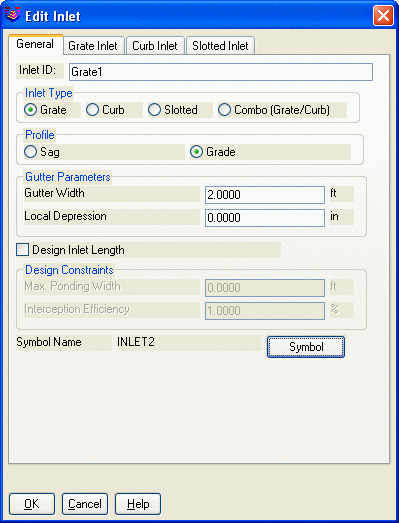Focus the Gutter Width input box
Viewport: 399px width, 523px height.
tap(265, 195)
